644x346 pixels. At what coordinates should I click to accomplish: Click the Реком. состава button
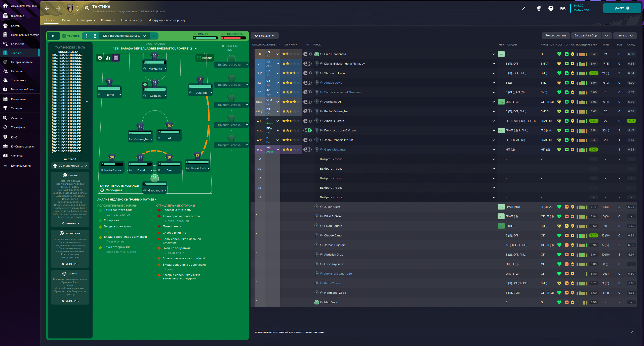click(x=556, y=36)
